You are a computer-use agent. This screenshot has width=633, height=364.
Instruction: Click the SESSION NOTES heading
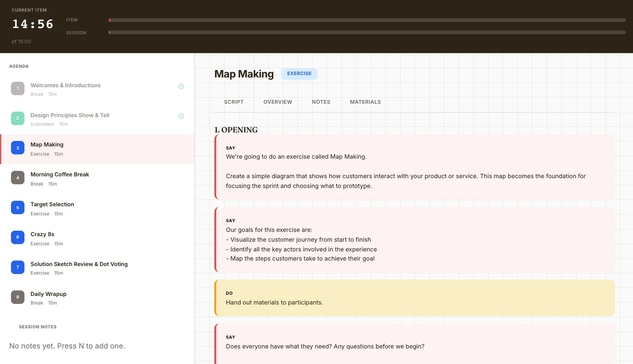click(38, 327)
